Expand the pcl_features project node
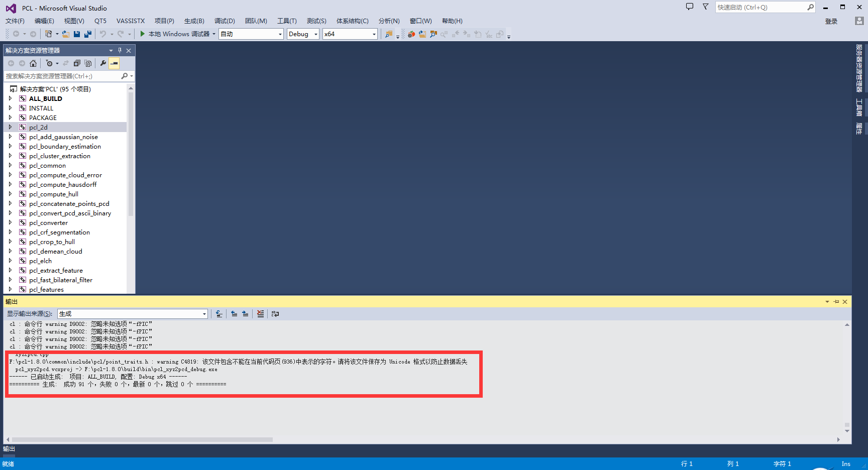Viewport: 868px width, 470px height. point(10,289)
